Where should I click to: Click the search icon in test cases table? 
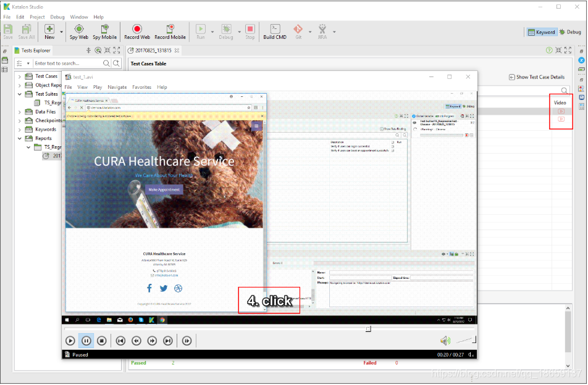pyautogui.click(x=564, y=90)
